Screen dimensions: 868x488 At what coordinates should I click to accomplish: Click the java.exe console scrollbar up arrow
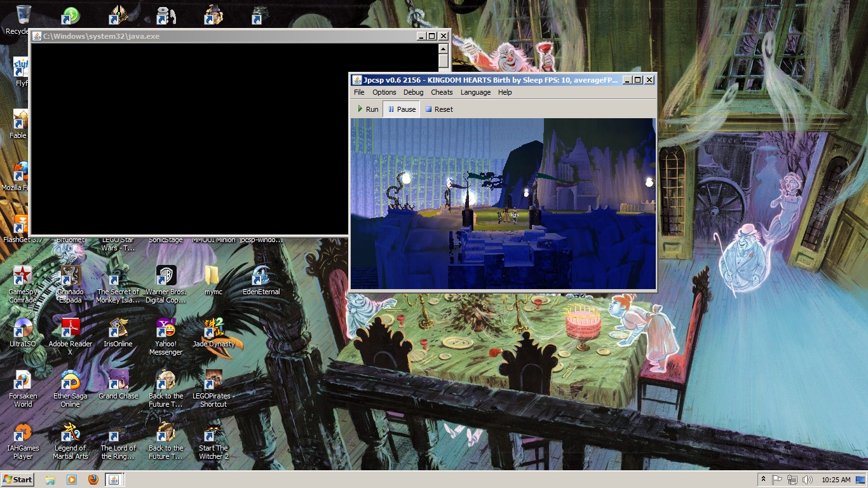tap(443, 49)
